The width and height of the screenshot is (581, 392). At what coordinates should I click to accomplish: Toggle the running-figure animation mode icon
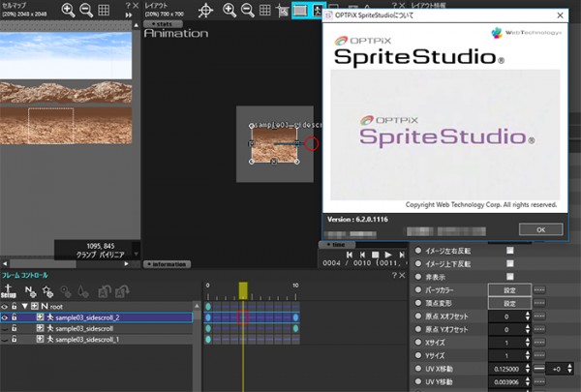pyautogui.click(x=318, y=11)
